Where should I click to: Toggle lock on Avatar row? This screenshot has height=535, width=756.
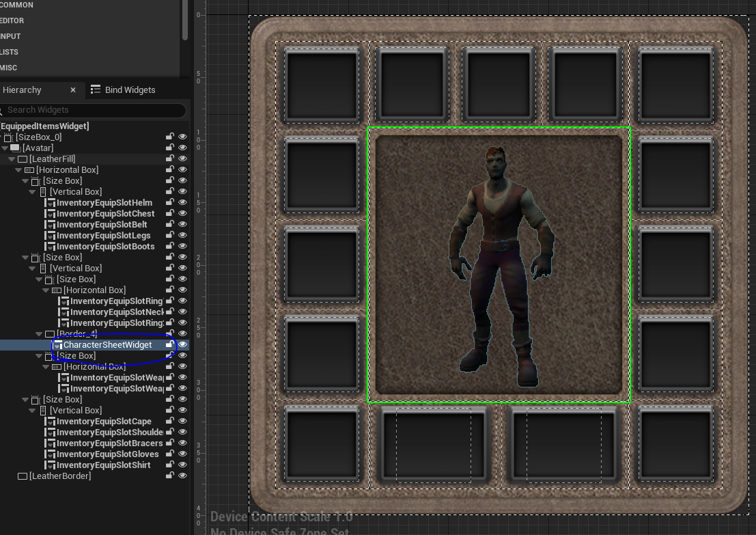click(x=170, y=148)
